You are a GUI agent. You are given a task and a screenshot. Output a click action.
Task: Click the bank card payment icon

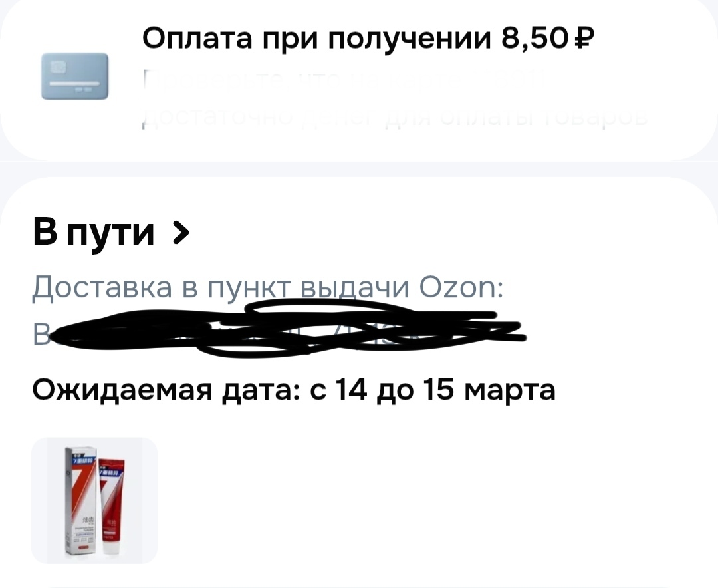pyautogui.click(x=74, y=76)
